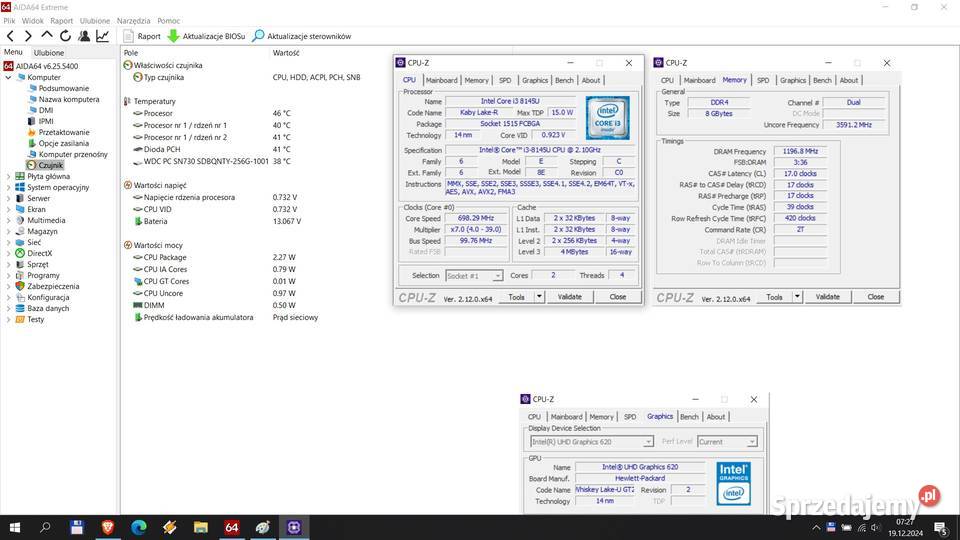
Task: Open Microsoft Edge from the taskbar
Action: point(139,527)
